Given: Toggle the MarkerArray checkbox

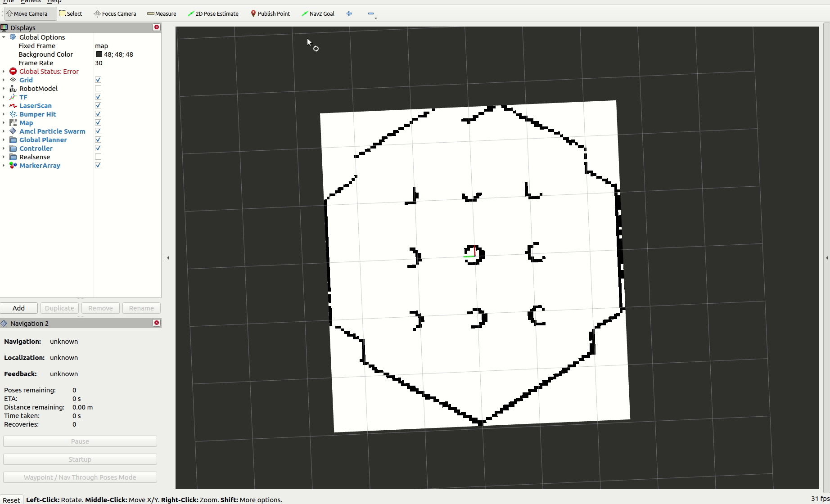Looking at the screenshot, I should point(98,165).
